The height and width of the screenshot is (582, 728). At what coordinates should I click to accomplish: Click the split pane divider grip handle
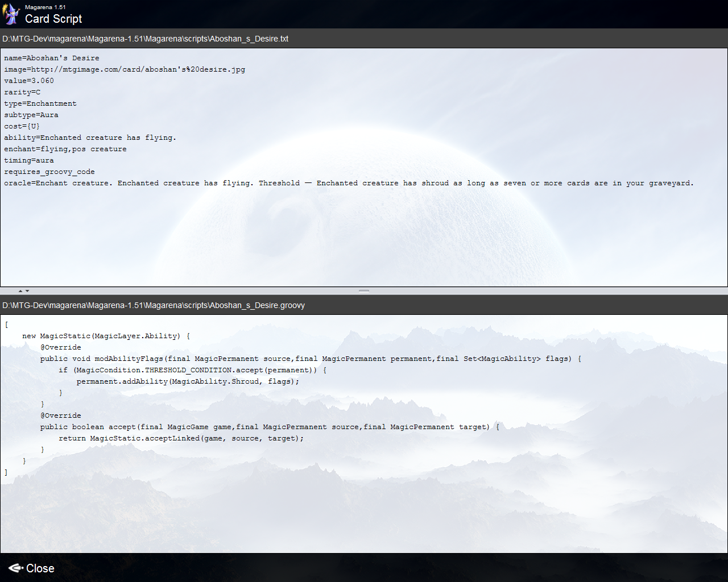point(364,291)
